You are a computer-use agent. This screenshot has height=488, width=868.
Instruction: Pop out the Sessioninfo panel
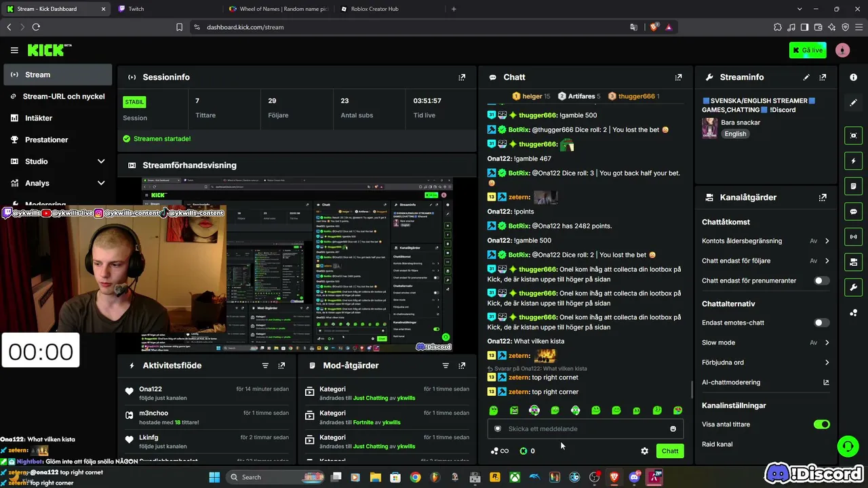[462, 77]
